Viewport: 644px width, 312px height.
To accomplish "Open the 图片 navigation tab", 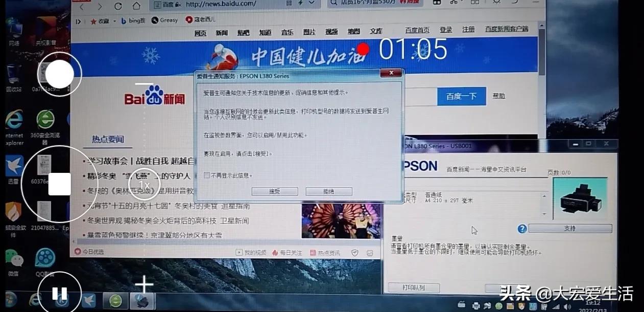I will click(309, 32).
